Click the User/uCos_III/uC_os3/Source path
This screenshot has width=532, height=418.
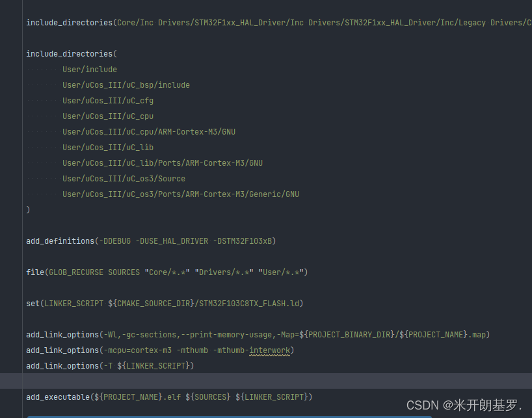124,178
